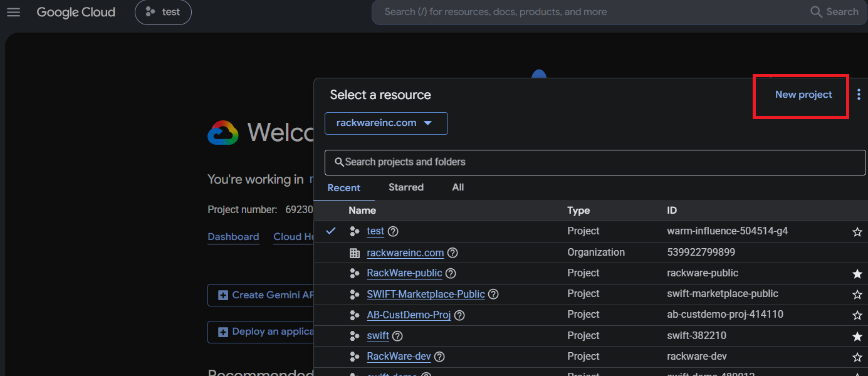Screen dimensions: 868x376
Task: Click Search projects and folders field
Action: 595,162
